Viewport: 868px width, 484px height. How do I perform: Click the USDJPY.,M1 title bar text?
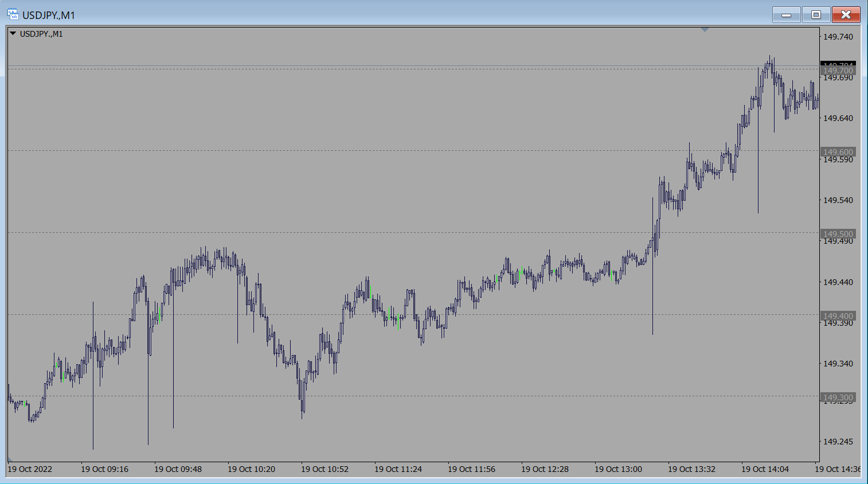pos(49,15)
